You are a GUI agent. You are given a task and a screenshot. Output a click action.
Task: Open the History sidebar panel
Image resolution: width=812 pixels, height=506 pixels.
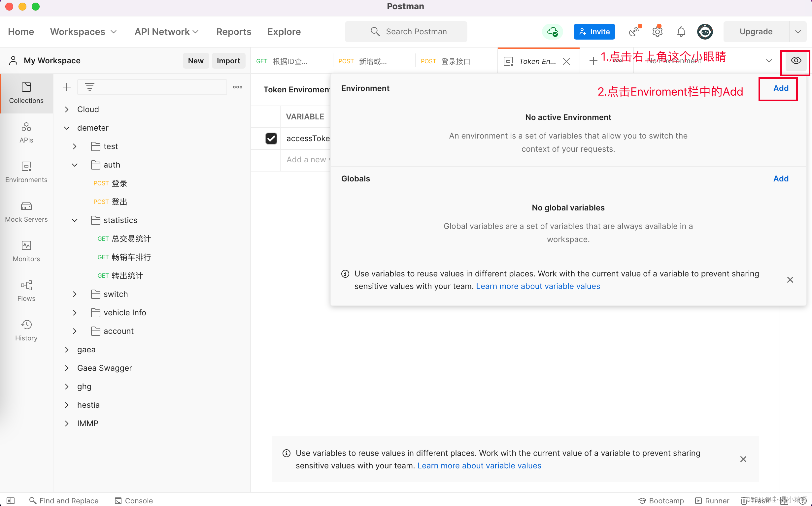26,330
